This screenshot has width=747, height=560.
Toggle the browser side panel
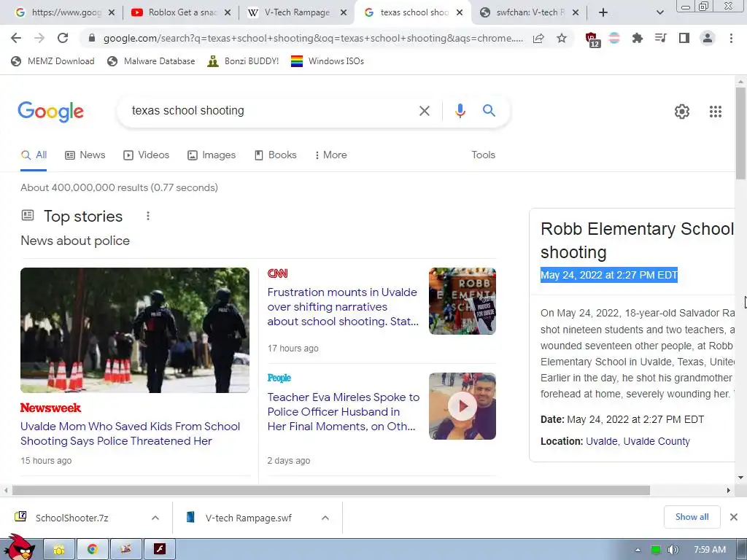coord(684,38)
